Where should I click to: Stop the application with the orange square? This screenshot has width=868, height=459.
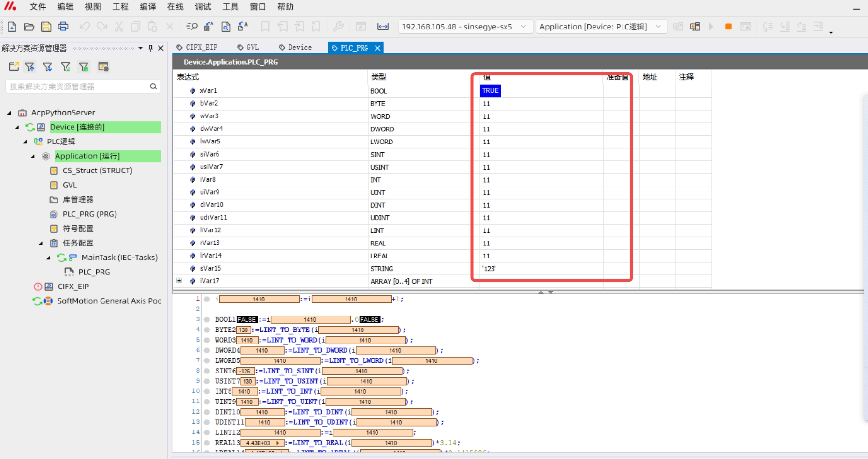click(728, 27)
